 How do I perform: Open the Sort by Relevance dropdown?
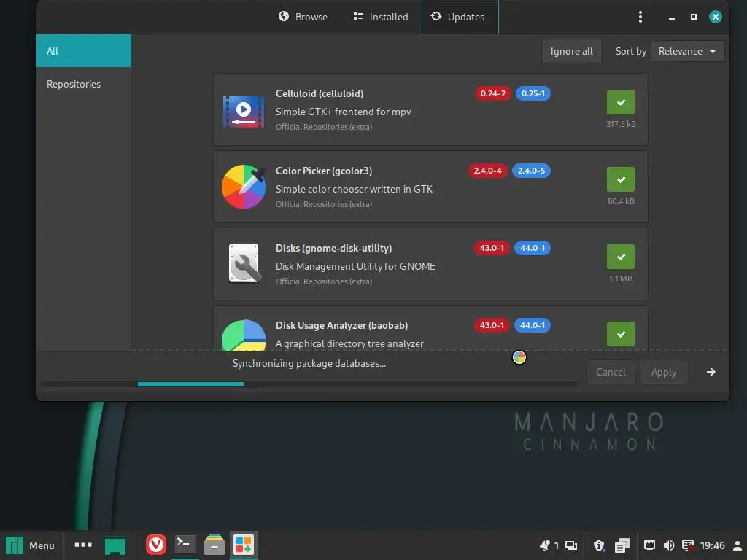tap(687, 52)
